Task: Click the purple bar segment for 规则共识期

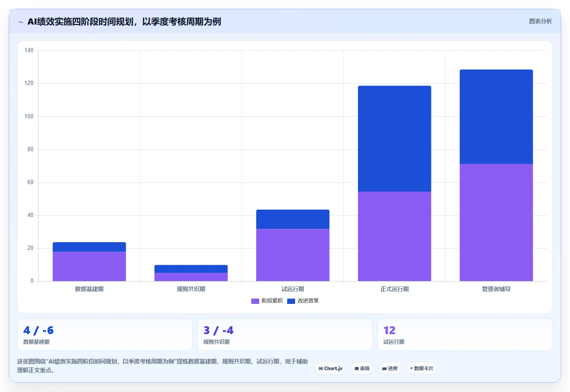Action: [x=191, y=277]
